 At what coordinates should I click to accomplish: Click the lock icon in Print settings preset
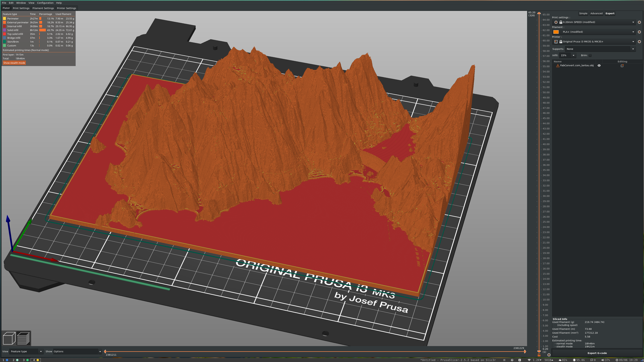(x=561, y=22)
